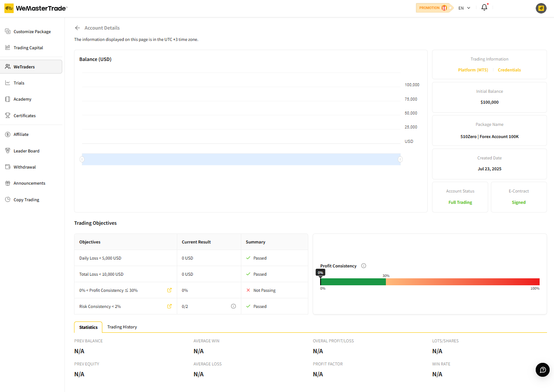Open Profit Consistency external link icon
The width and height of the screenshot is (554, 392).
[169, 290]
